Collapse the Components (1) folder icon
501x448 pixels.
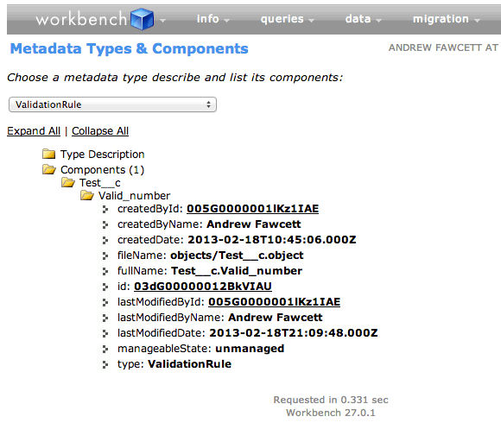click(49, 169)
